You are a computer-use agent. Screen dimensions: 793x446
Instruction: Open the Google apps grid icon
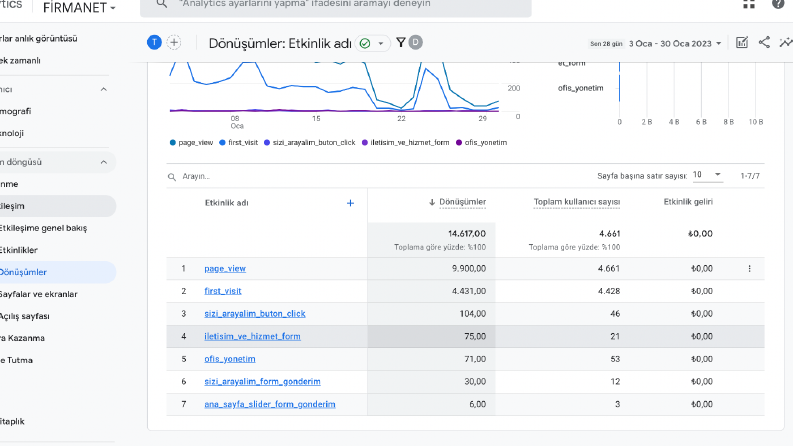click(x=749, y=4)
